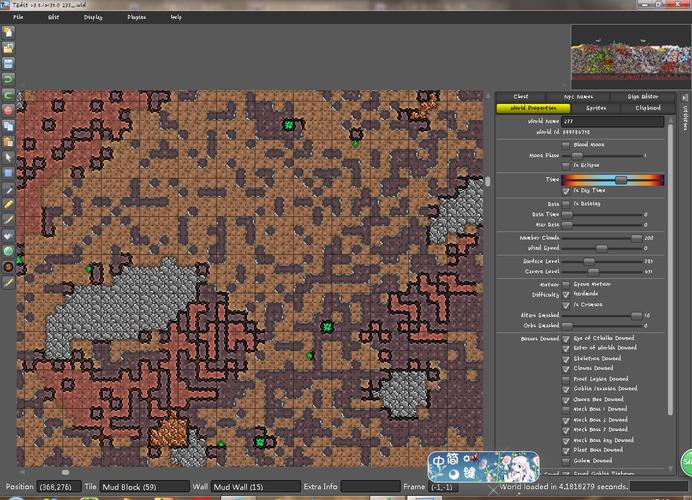The width and height of the screenshot is (692, 500).
Task: Toggle Queen Bee Downed checkbox
Action: pos(566,400)
